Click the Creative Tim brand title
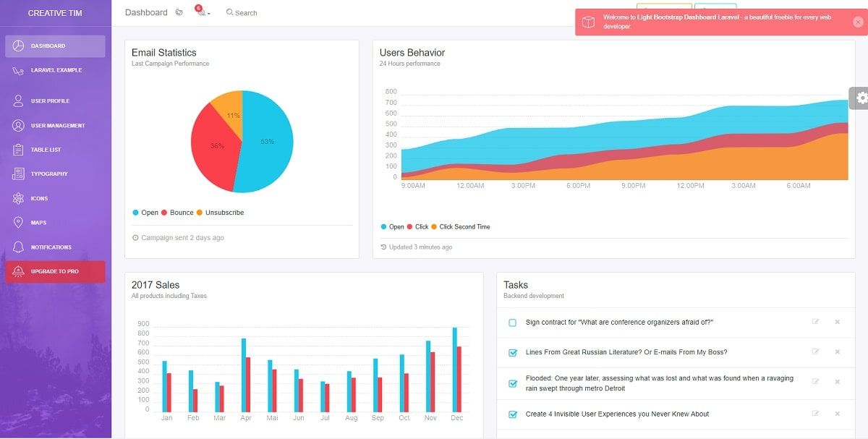Image resolution: width=868 pixels, height=439 pixels. pyautogui.click(x=55, y=12)
